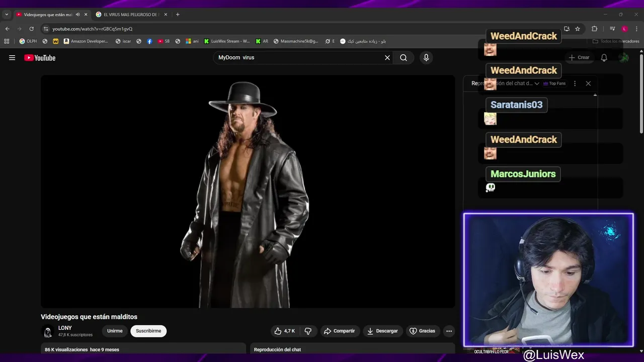Open the media controls icon in toolbar

coord(612,29)
